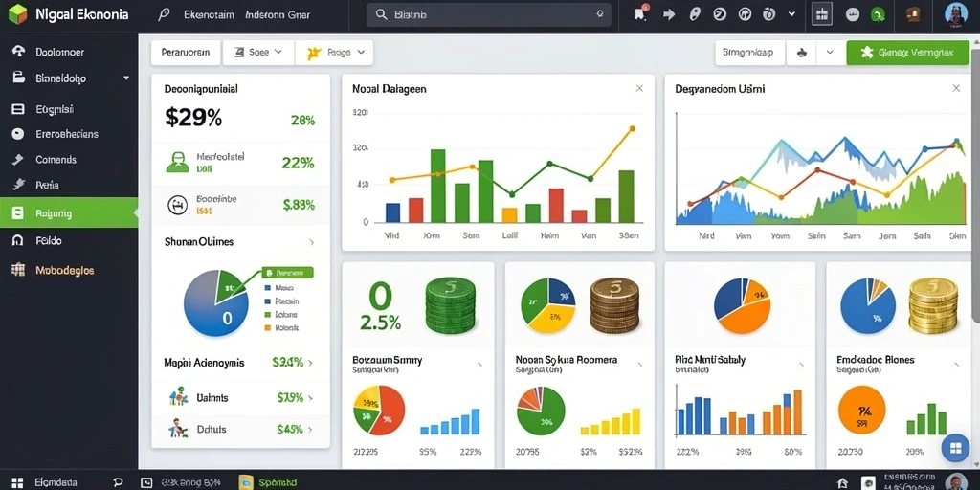Click the green cube app logo
This screenshot has width=980, height=490.
point(17,13)
